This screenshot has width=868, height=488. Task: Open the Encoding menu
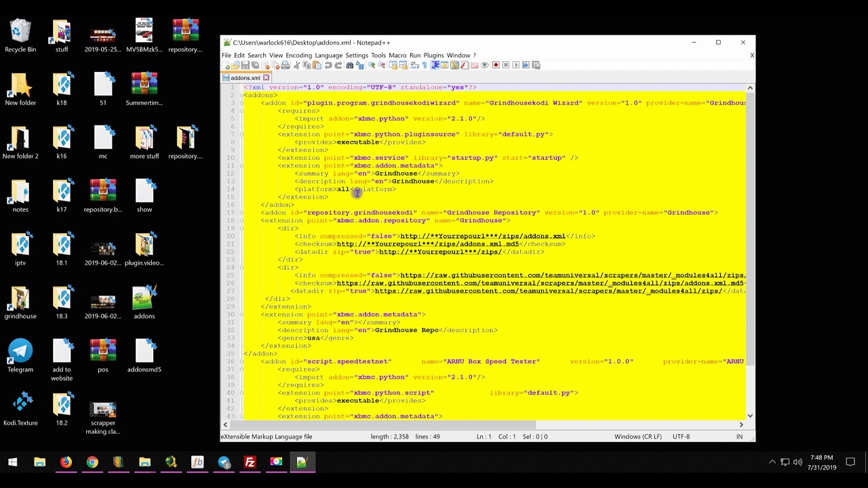click(298, 55)
